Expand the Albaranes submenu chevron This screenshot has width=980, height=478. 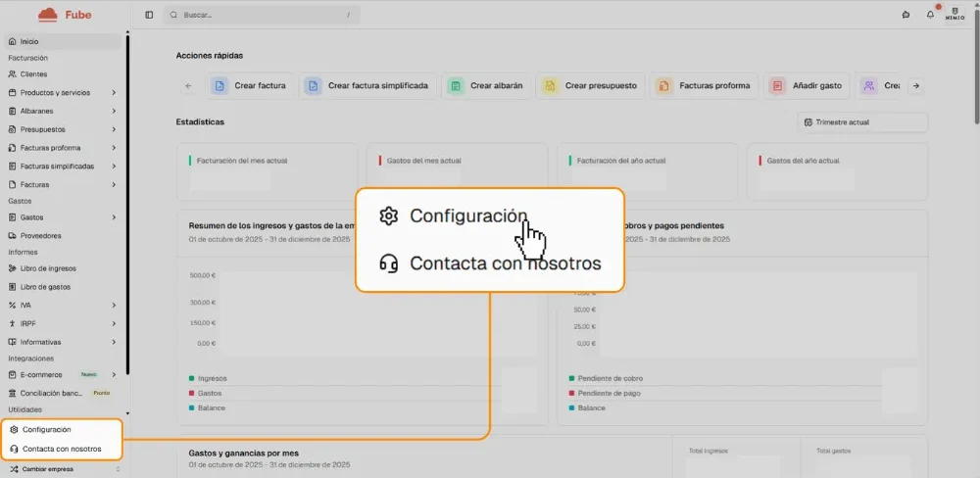(x=114, y=111)
